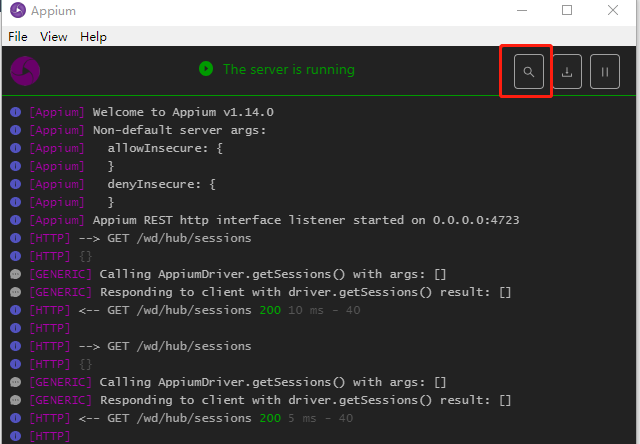Open the inspector session search button

529,71
